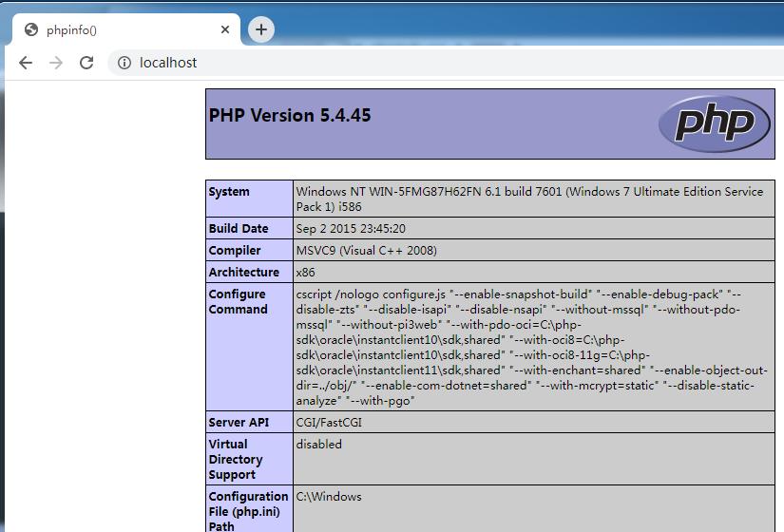The width and height of the screenshot is (784, 532).
Task: Select Configuration File (php.ini) Path label
Action: (x=248, y=511)
